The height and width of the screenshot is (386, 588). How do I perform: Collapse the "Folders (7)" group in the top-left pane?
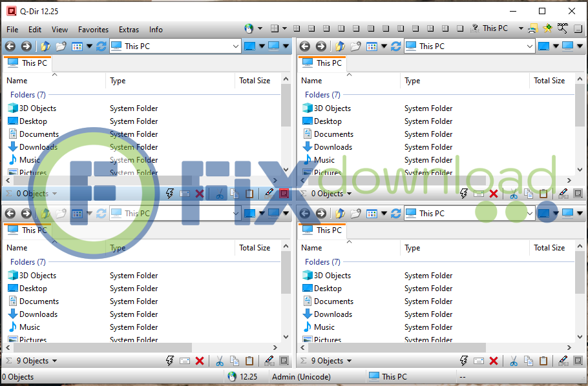coord(27,95)
